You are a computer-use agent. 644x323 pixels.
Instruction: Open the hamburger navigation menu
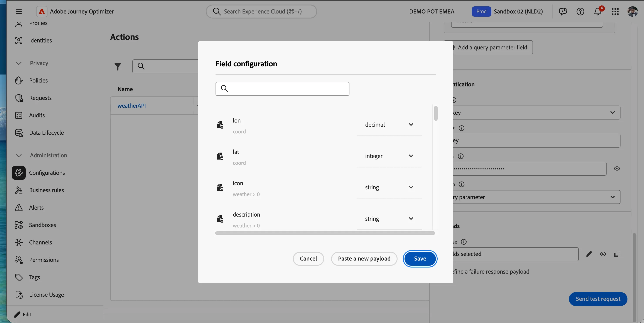pos(19,12)
